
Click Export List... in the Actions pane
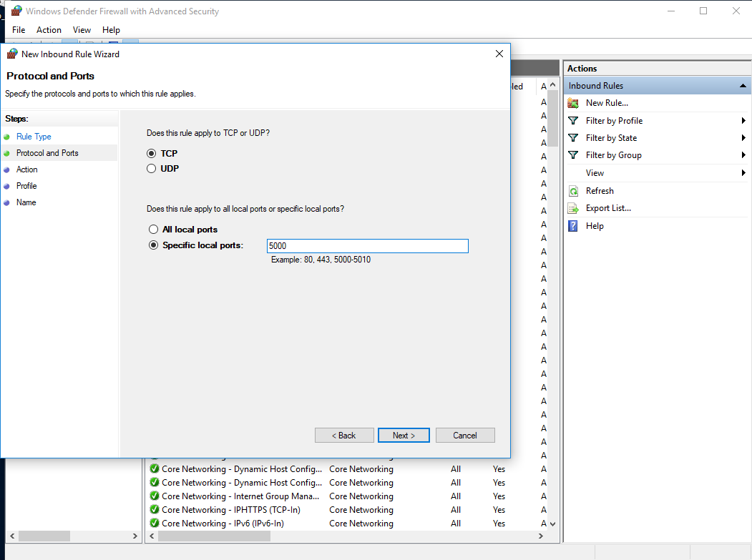pos(609,209)
